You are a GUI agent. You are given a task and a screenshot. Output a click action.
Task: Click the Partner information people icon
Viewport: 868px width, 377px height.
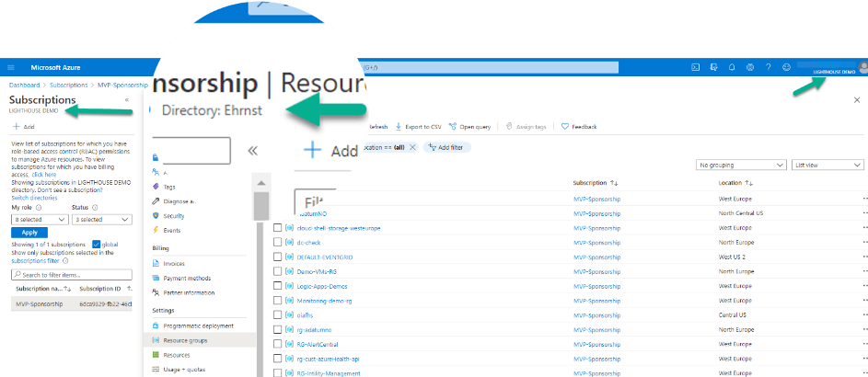pos(156,292)
